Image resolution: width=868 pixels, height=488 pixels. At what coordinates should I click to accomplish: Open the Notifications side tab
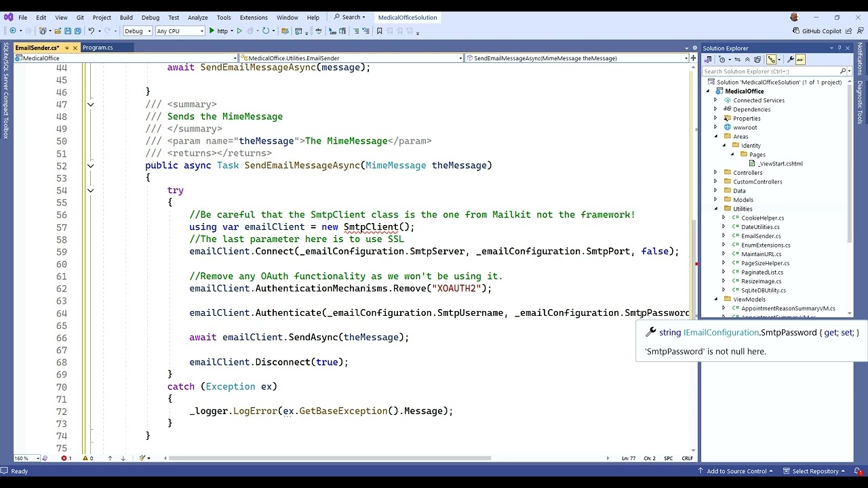[x=860, y=59]
